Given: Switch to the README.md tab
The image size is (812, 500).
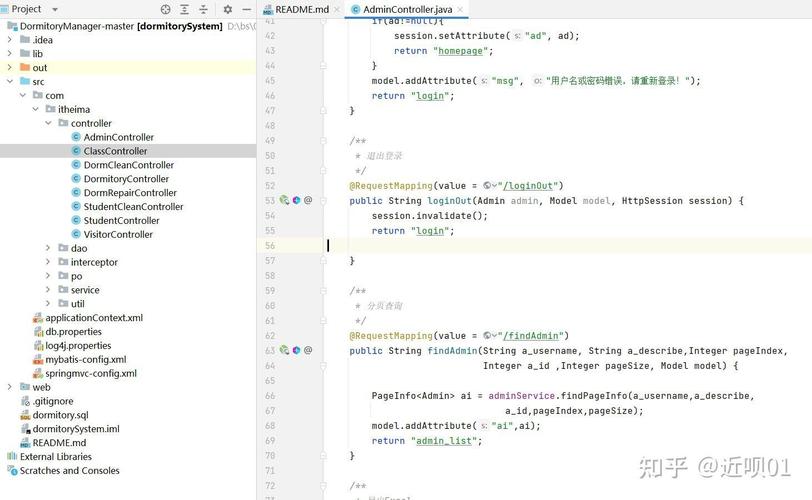Looking at the screenshot, I should 301,9.
